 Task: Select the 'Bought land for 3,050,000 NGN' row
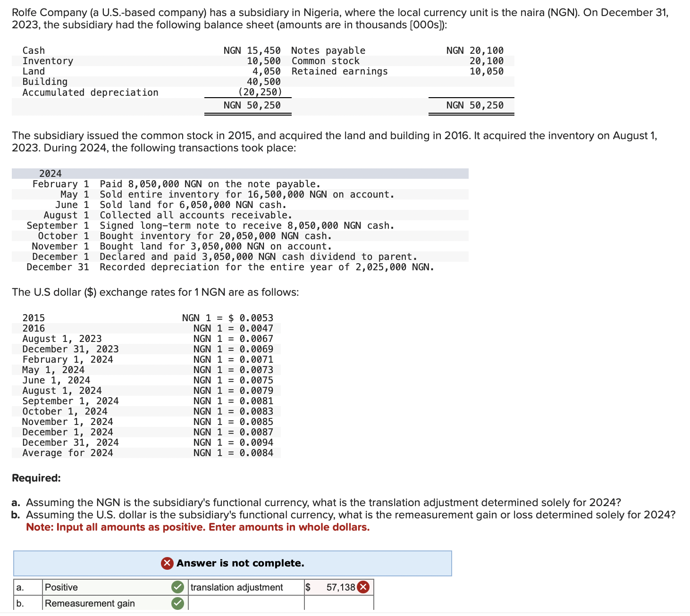(240, 246)
